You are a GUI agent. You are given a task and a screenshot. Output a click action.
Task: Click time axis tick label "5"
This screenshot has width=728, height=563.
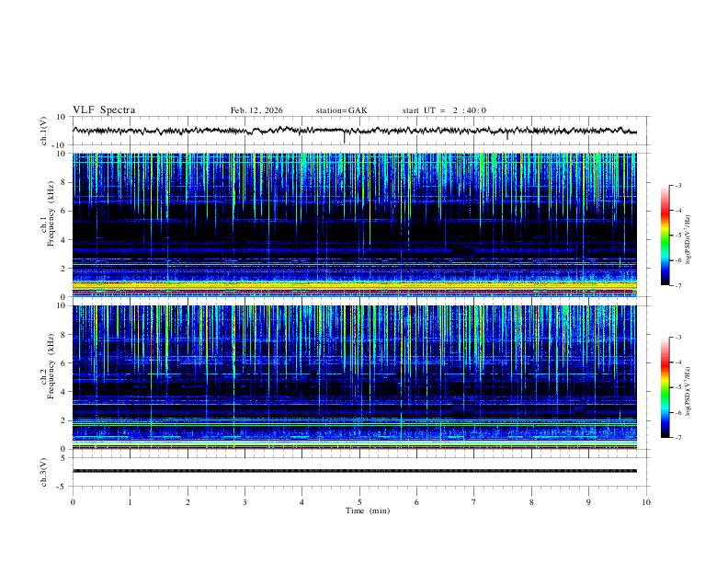[359, 502]
